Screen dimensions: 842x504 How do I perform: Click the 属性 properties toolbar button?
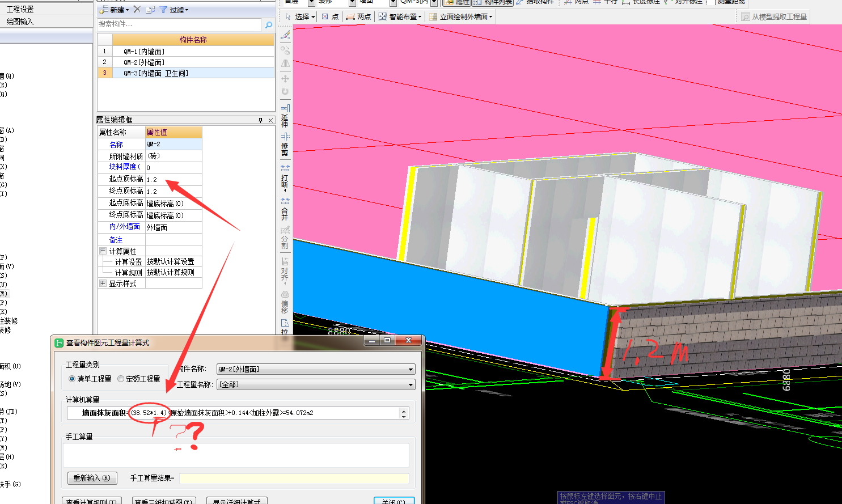[x=457, y=2]
